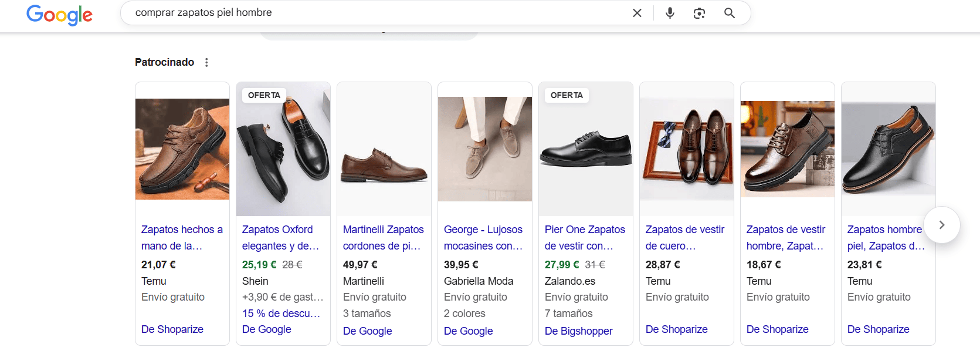Open 'Zapatos de vestir hombre, Zapat…' listing

pyautogui.click(x=786, y=238)
